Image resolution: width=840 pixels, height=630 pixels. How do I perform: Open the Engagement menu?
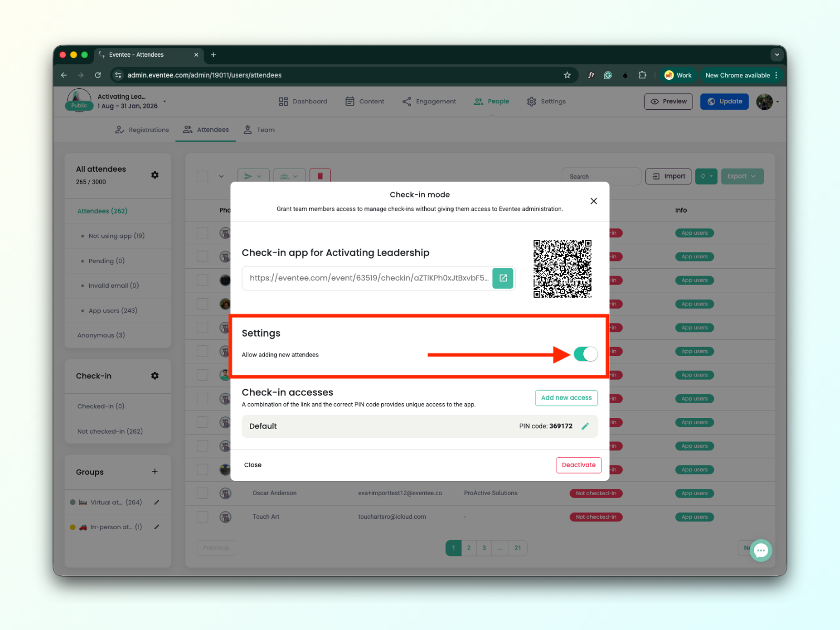click(x=429, y=102)
